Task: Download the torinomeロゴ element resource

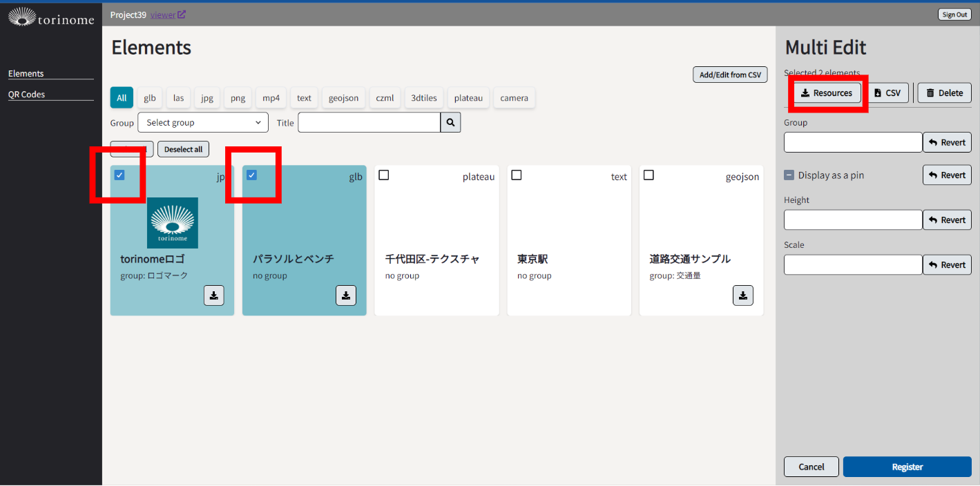Action: pyautogui.click(x=214, y=295)
